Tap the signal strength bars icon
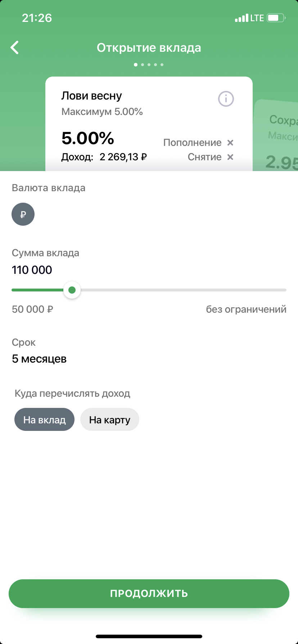Image resolution: width=298 pixels, height=644 pixels. (241, 18)
